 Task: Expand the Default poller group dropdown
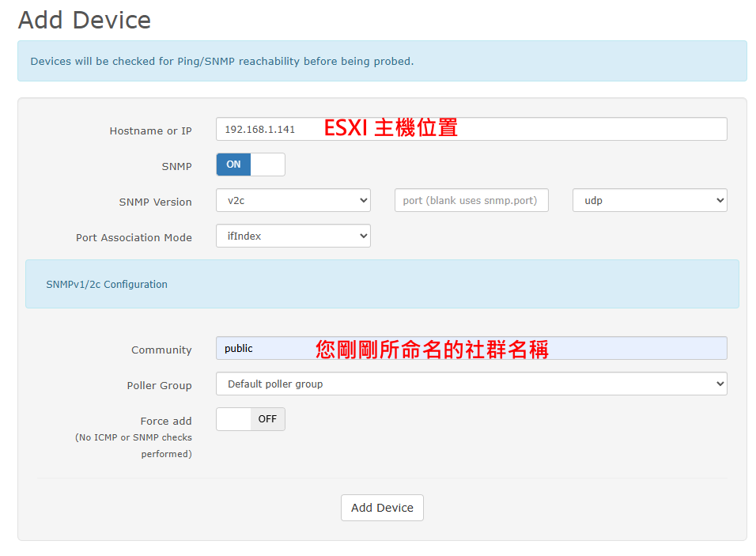(471, 384)
